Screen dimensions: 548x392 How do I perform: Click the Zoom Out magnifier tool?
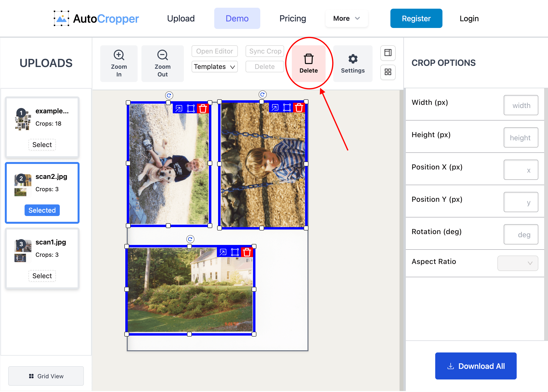pyautogui.click(x=162, y=63)
